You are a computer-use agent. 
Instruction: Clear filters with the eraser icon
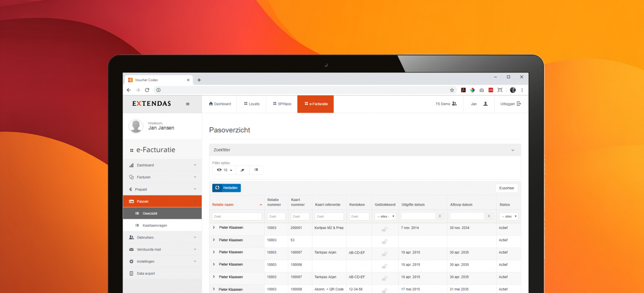click(x=242, y=170)
